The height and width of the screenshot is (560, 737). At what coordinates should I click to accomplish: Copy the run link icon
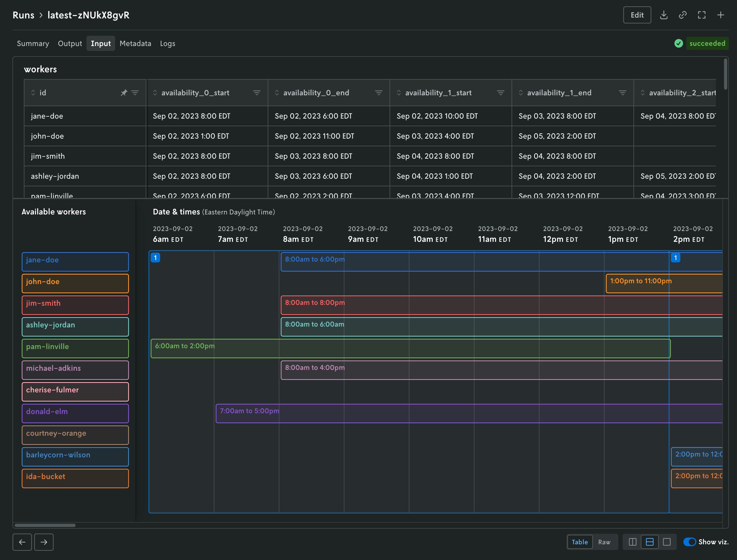click(683, 15)
